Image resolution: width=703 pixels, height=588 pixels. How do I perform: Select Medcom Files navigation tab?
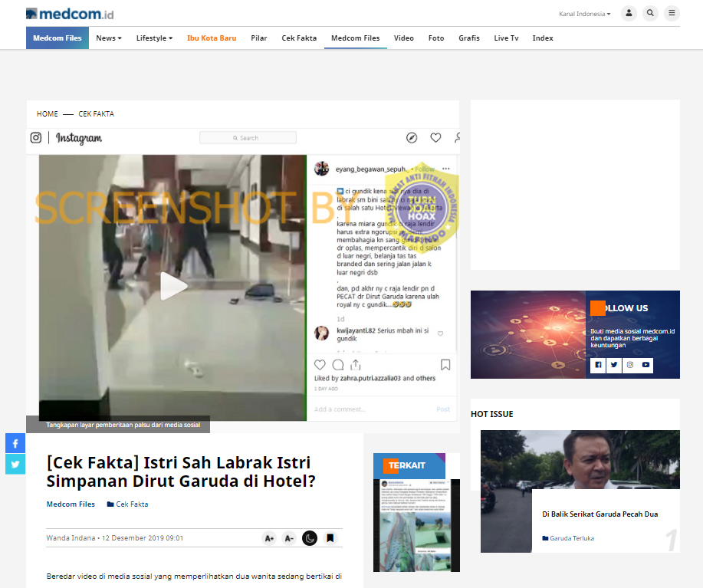coord(356,38)
